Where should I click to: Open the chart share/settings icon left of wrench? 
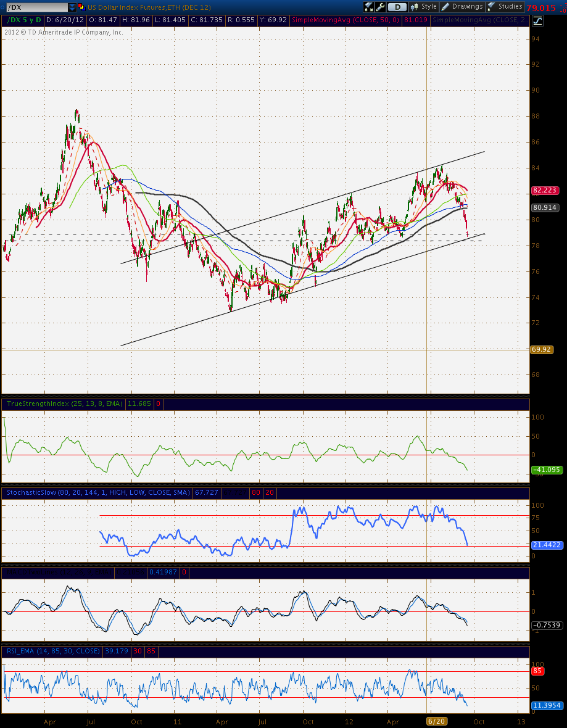369,7
